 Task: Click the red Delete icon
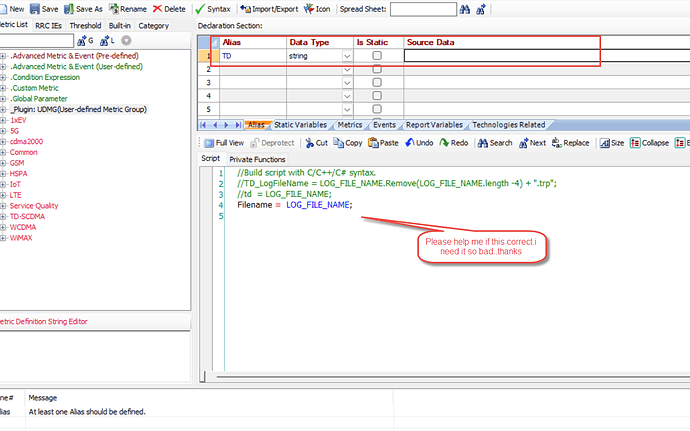pos(157,9)
